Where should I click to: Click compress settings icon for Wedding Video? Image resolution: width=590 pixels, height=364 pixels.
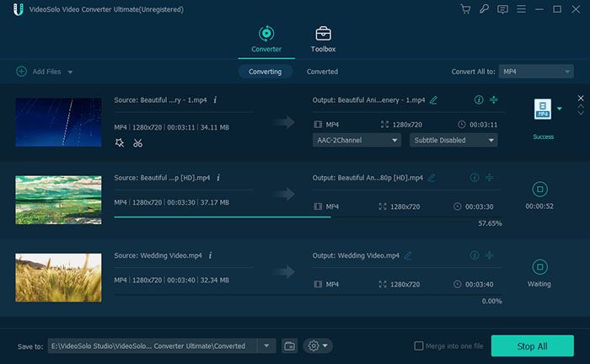pos(489,255)
